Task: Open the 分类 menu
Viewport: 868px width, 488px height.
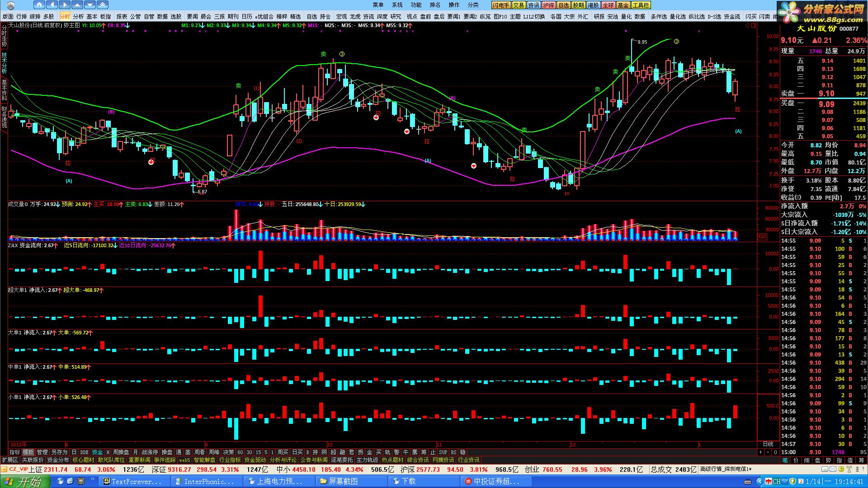Action: 473,5
